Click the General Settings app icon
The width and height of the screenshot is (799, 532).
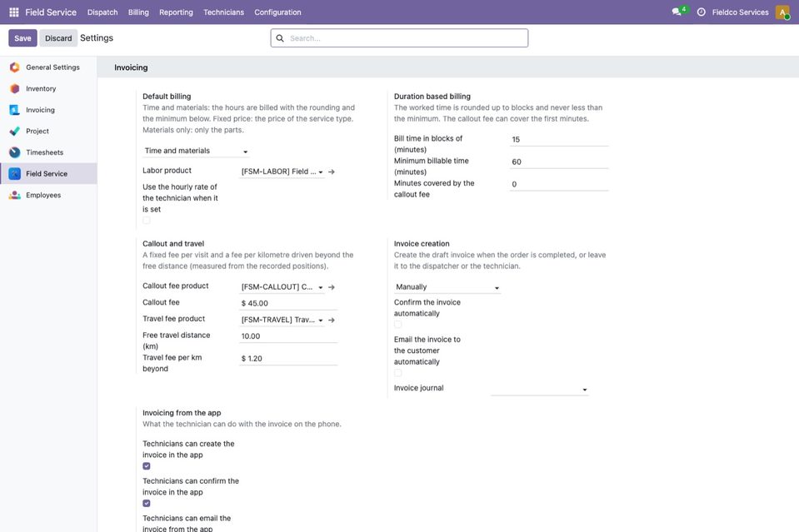pos(15,67)
